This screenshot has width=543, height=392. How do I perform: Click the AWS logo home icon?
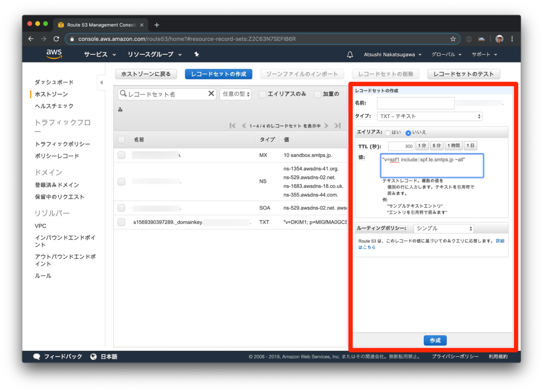(54, 54)
